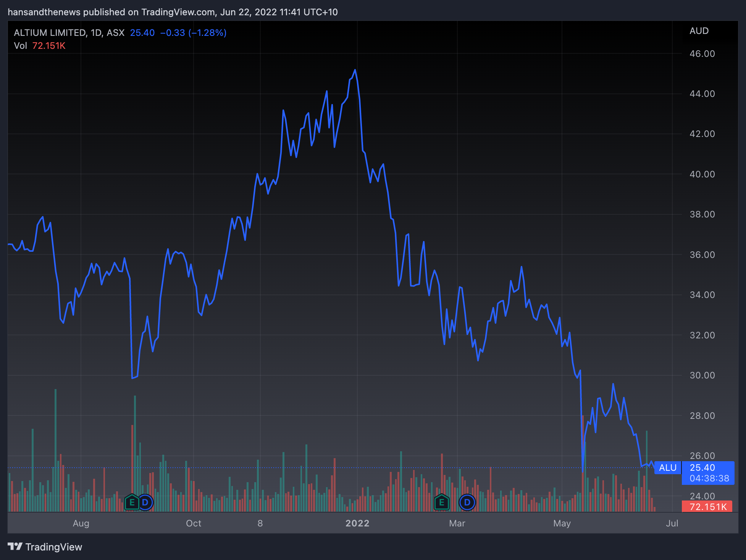Click the 46.00 price axis label
Screen dimensions: 746x560
coord(702,54)
